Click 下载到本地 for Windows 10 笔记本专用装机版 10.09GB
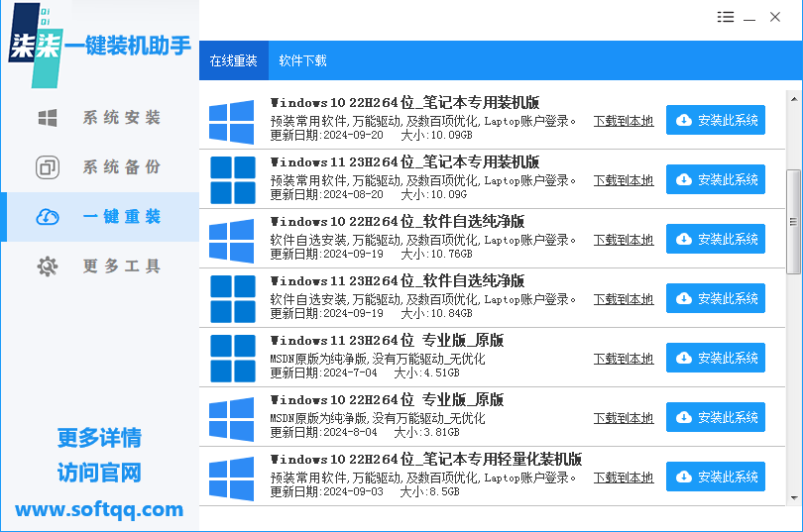This screenshot has width=803, height=532. 624,121
